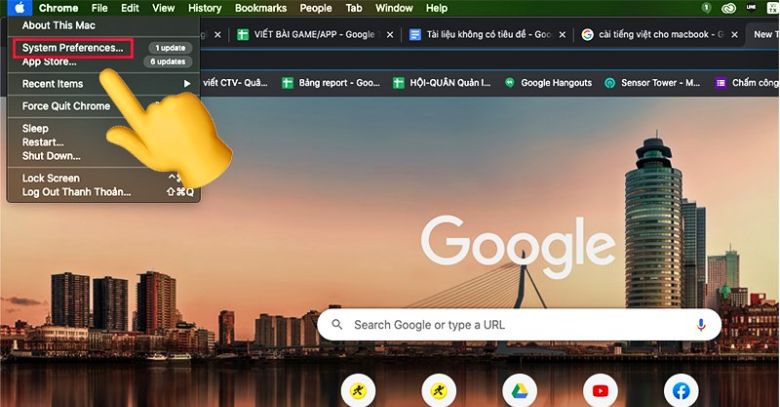Click the Google favicon on cài tiếng việt tab
Image resolution: width=780 pixels, height=407 pixels.
[587, 34]
